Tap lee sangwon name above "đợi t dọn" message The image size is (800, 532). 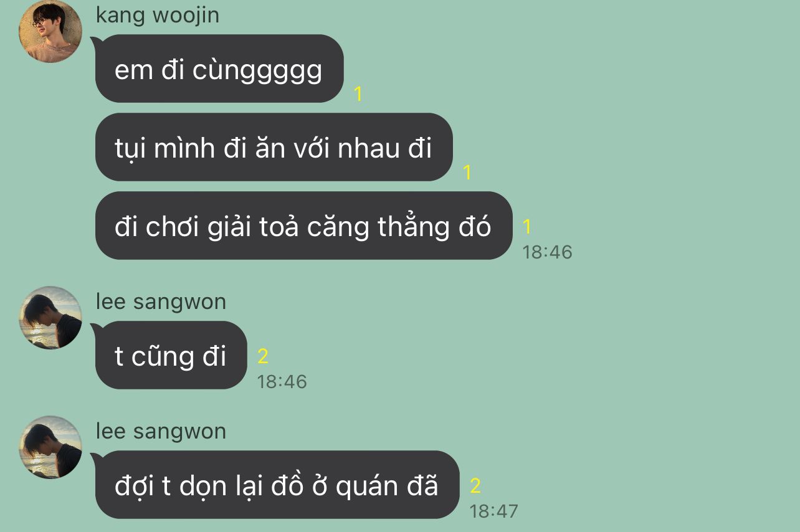[x=161, y=431]
